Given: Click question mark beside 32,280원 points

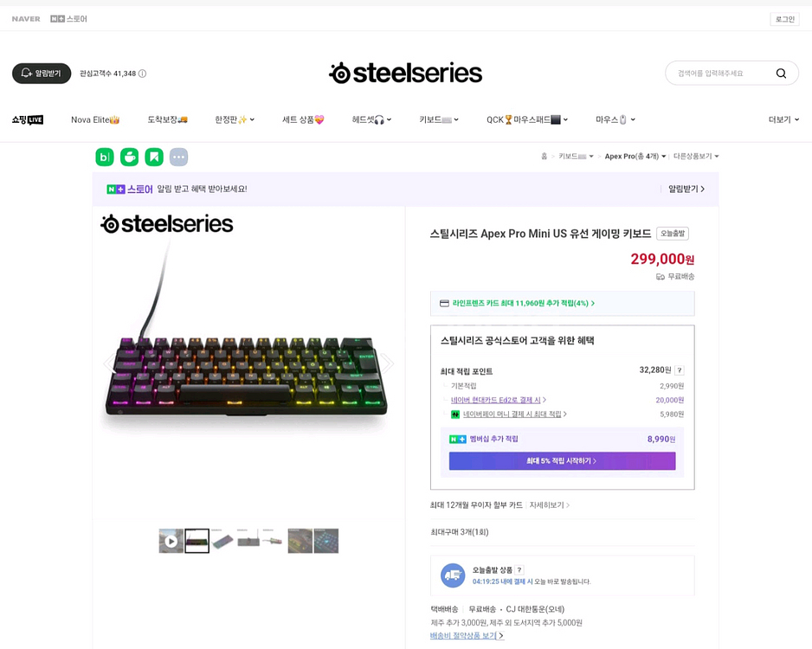Looking at the screenshot, I should coord(679,370).
